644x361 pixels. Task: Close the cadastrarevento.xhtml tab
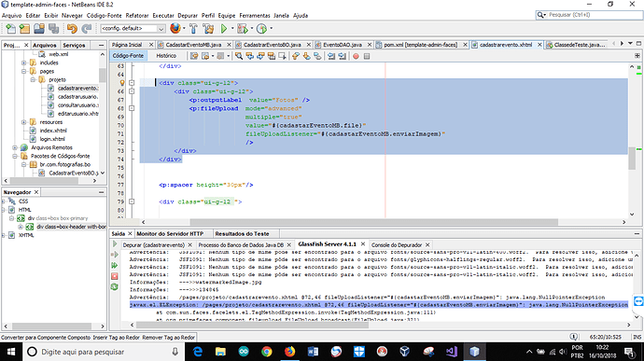[x=539, y=45]
